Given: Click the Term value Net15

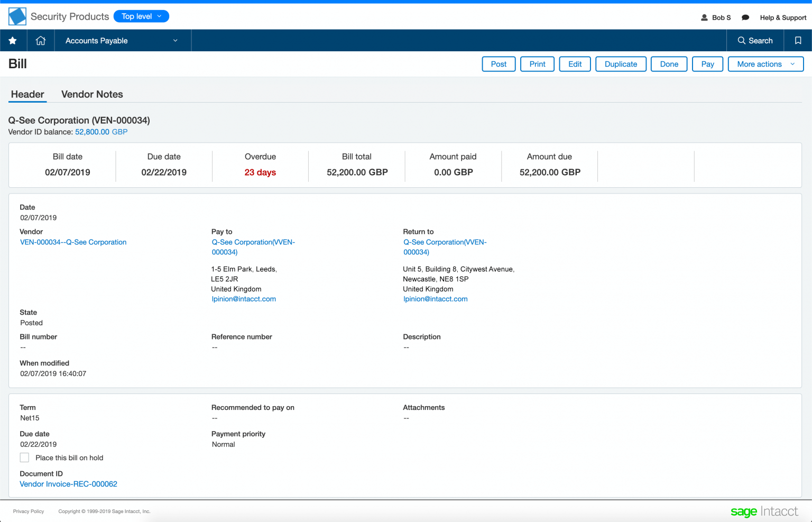Looking at the screenshot, I should click(30, 418).
